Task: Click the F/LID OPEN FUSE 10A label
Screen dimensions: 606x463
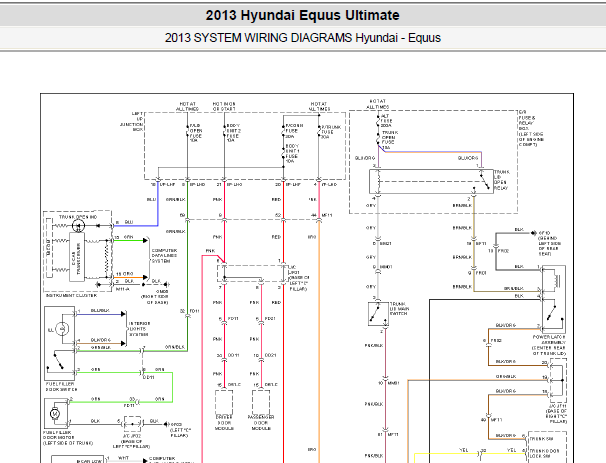Action: [196, 133]
